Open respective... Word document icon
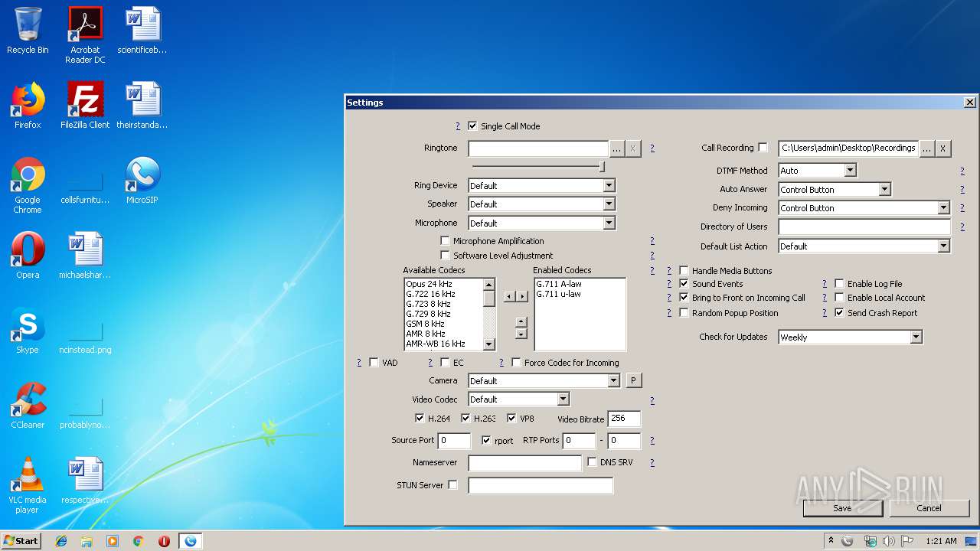 click(x=85, y=481)
